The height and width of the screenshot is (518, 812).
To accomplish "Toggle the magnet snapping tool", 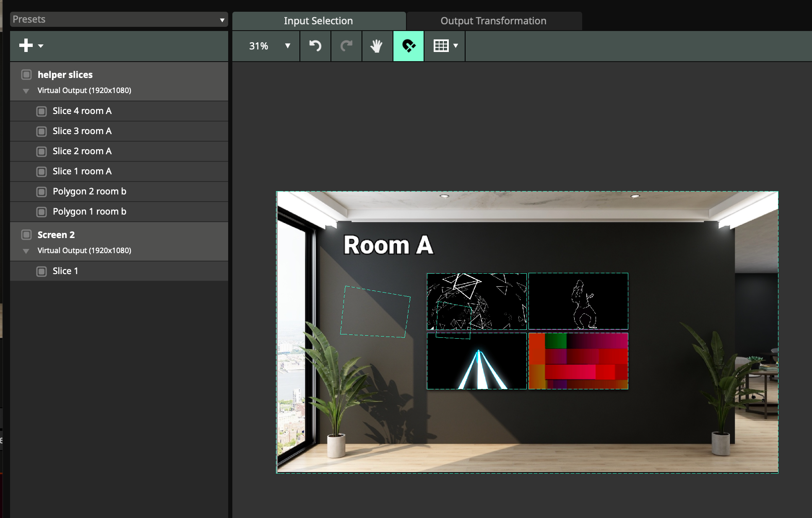I will pos(408,46).
